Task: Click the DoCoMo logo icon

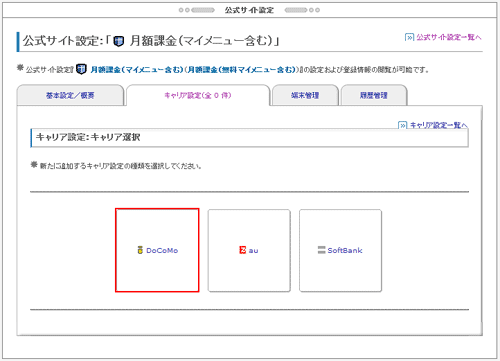Action: tap(140, 250)
